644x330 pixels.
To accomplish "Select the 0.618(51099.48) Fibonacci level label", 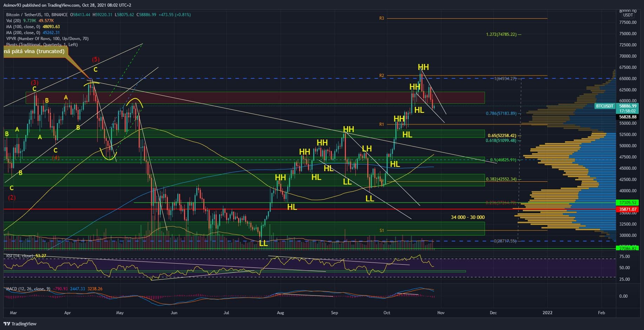I will 501,141.
